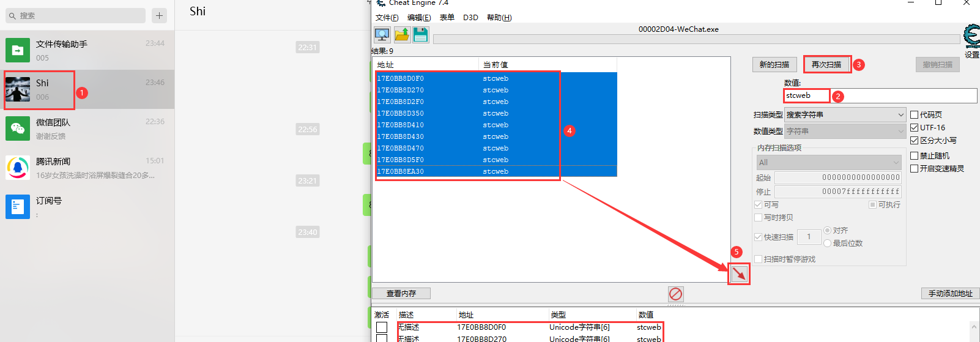Click the 数值 input containing stcweb

click(880, 95)
